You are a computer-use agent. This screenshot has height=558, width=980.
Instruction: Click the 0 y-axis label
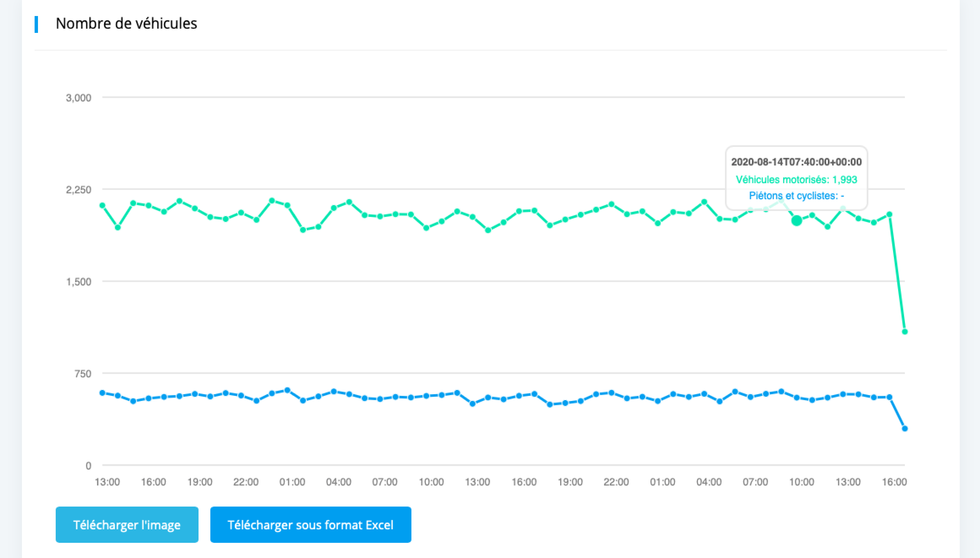click(x=89, y=466)
